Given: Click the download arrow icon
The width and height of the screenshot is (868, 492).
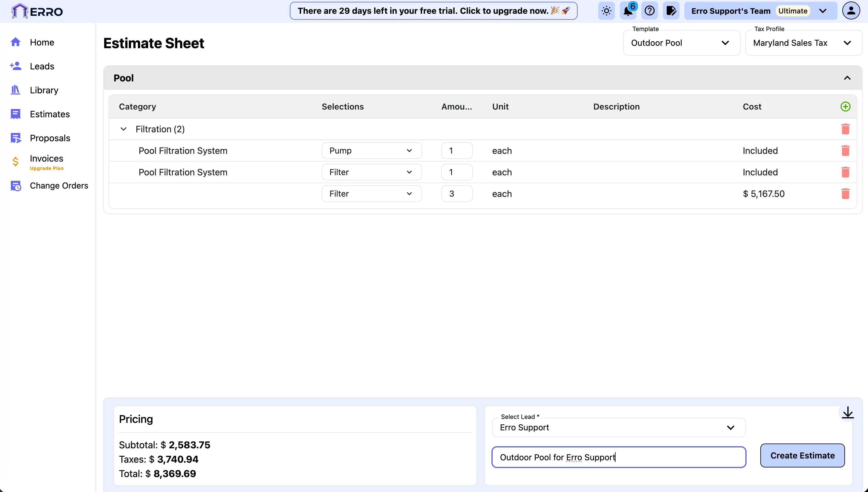Looking at the screenshot, I should coord(847,413).
